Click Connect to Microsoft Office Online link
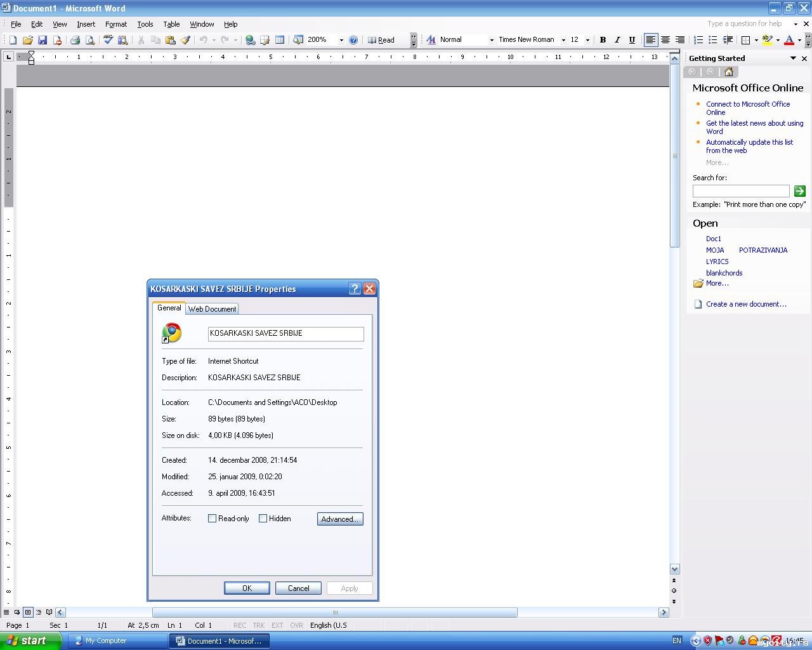The image size is (812, 650). coord(748,108)
